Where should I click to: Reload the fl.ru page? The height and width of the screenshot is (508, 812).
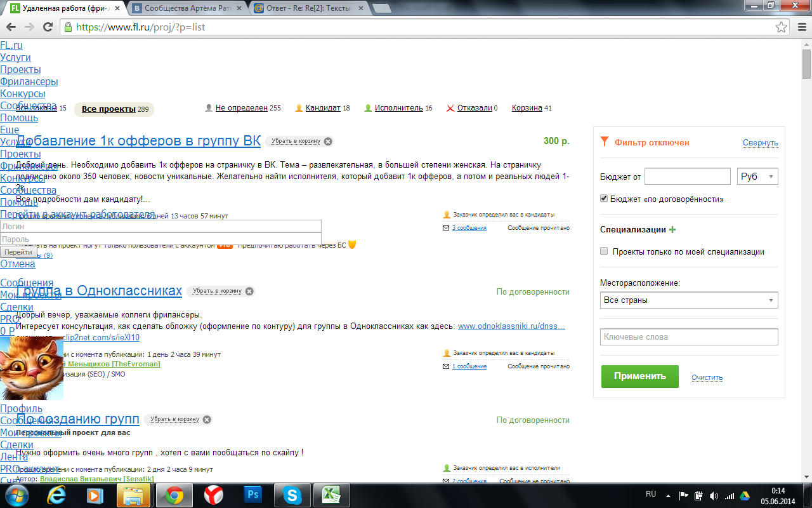pos(48,27)
